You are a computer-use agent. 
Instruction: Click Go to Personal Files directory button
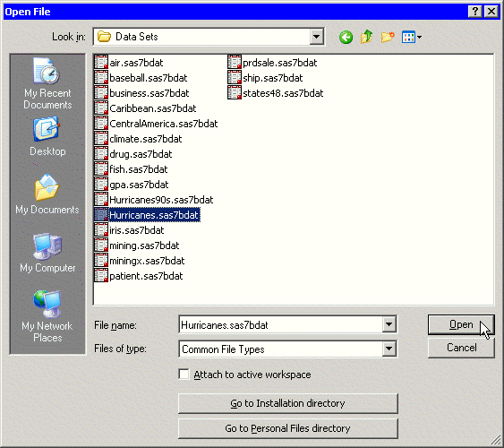[x=288, y=428]
